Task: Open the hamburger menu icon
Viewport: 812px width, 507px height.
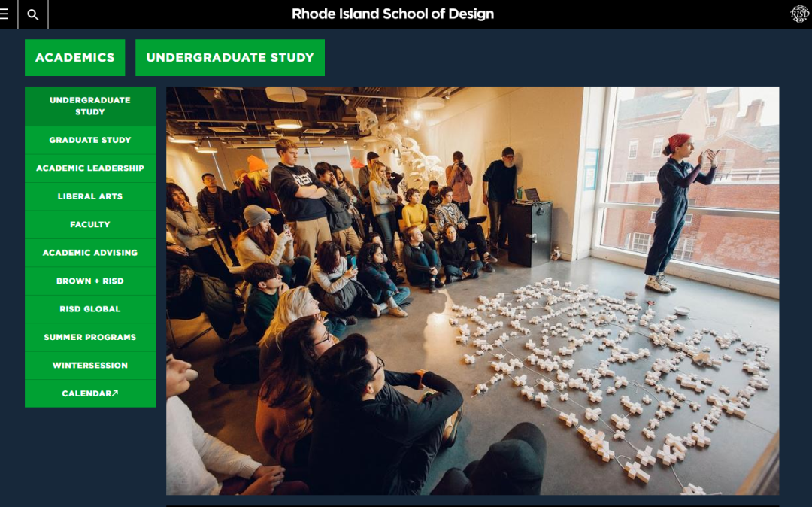Action: [5, 14]
